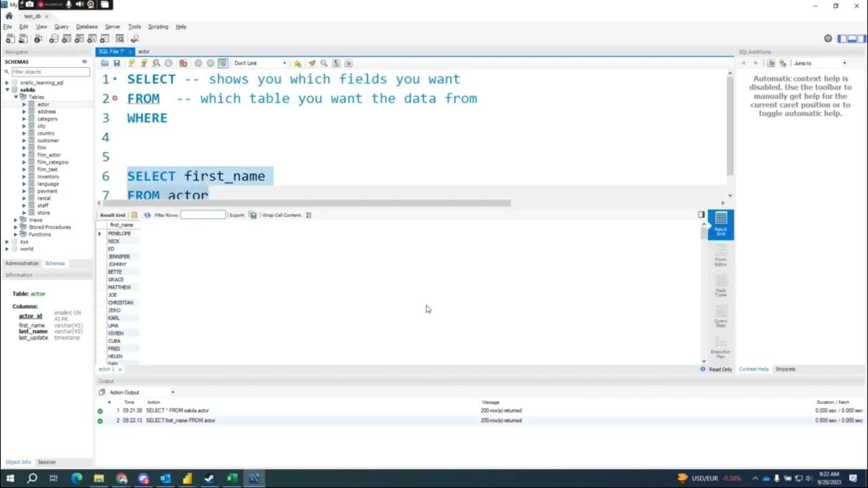868x488 pixels.
Task: Click the home tab icon
Action: pyautogui.click(x=9, y=16)
